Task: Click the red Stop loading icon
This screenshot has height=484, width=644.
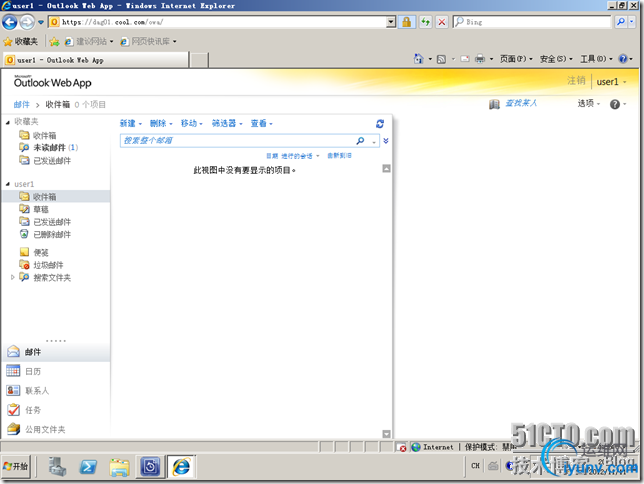Action: click(442, 22)
